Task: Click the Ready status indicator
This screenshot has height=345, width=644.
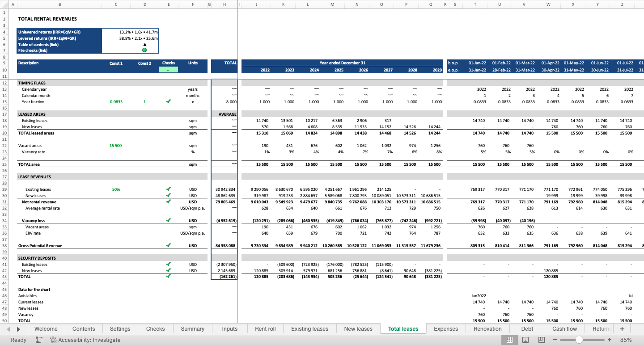Action: [x=19, y=340]
